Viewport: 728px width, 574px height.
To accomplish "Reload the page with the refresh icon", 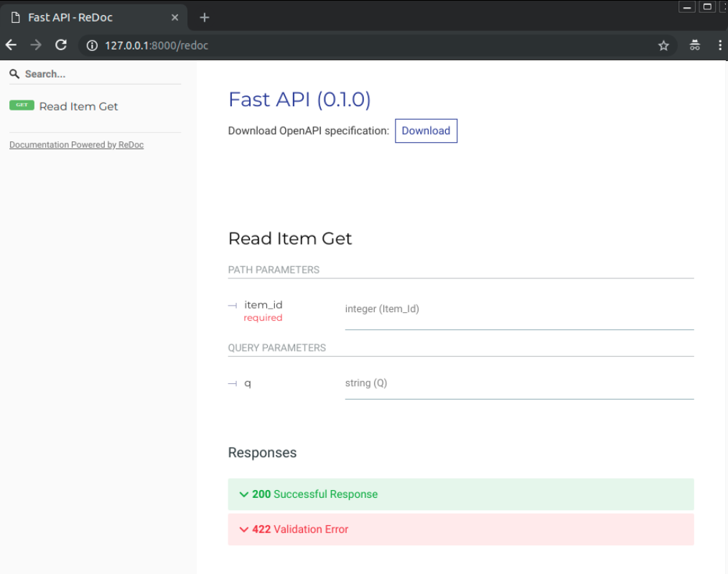I will coord(61,45).
